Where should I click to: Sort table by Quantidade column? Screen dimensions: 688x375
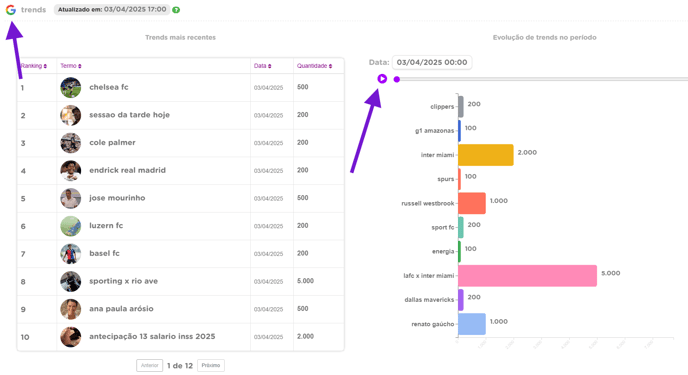pyautogui.click(x=314, y=66)
